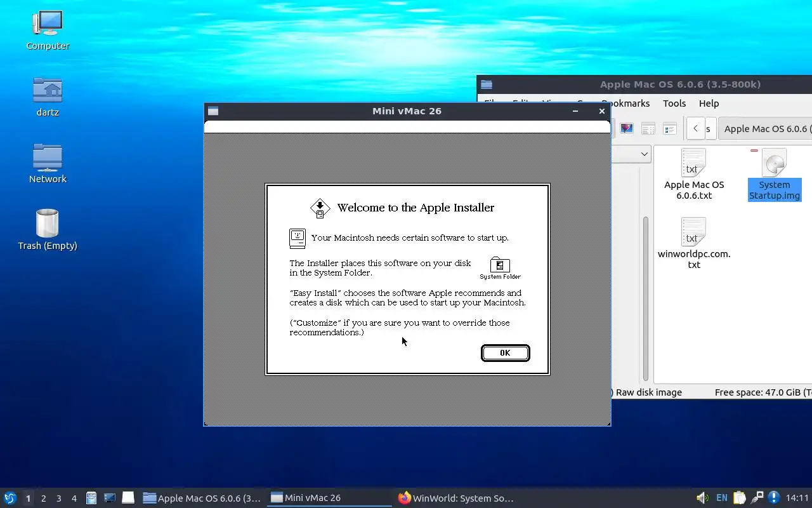Click the 14:11 clock in the taskbar
The height and width of the screenshot is (508, 812).
pyautogui.click(x=797, y=498)
